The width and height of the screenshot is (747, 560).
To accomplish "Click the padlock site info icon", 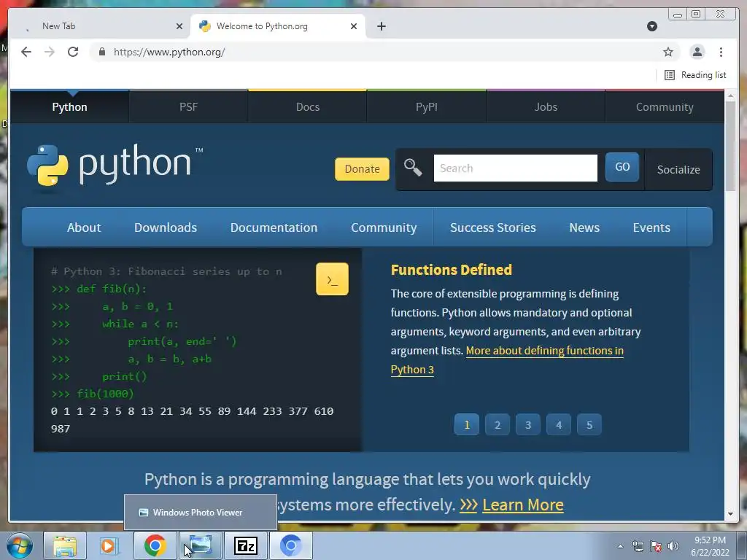I will [102, 52].
